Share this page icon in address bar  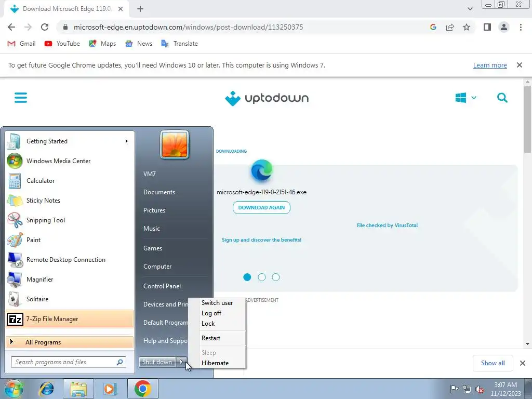coord(450,27)
